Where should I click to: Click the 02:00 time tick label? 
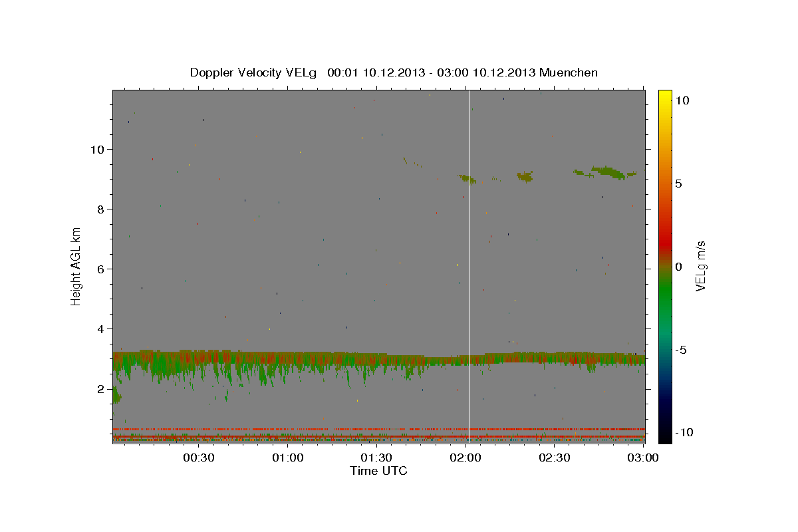[465, 458]
